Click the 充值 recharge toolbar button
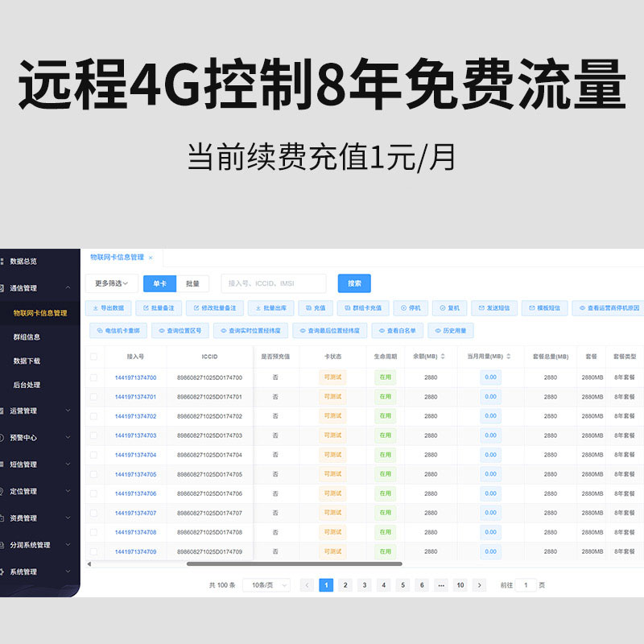This screenshot has width=644, height=644. click(x=315, y=308)
